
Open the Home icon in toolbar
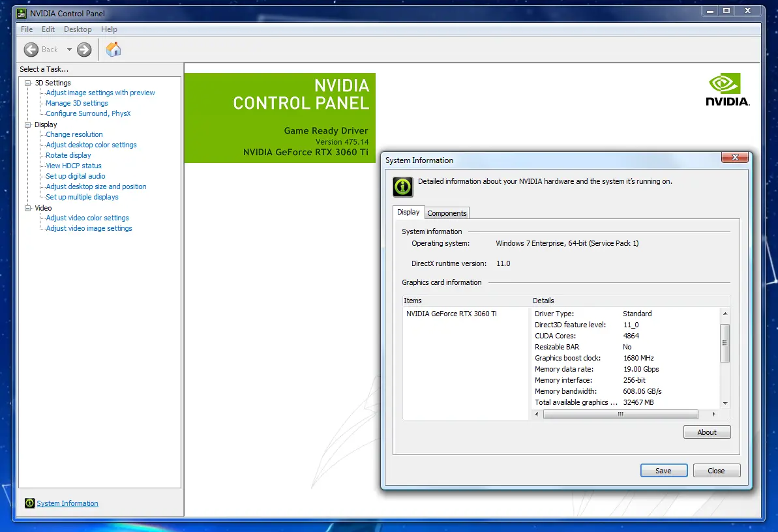point(113,49)
